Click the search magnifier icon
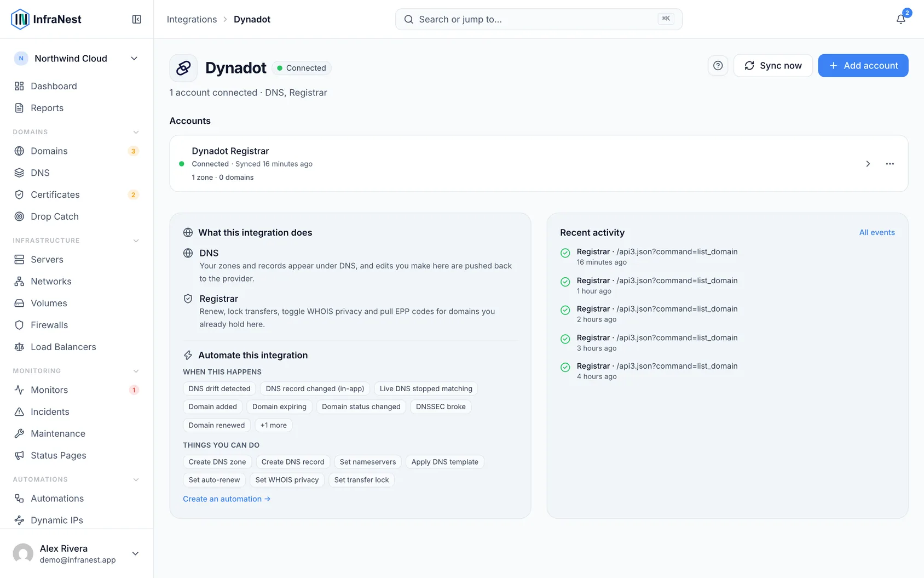Screen dimensions: 924x578 408,19
